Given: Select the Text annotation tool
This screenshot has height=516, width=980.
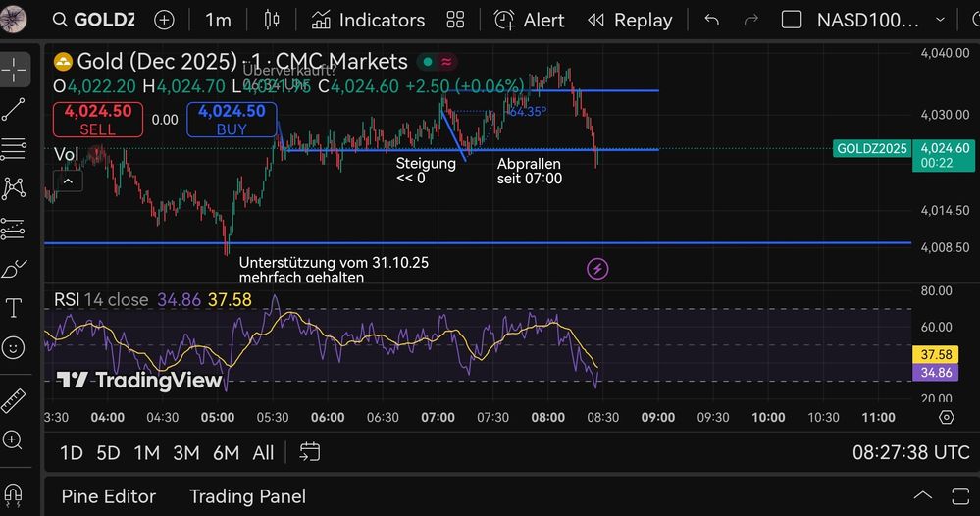Looking at the screenshot, I should 14,308.
